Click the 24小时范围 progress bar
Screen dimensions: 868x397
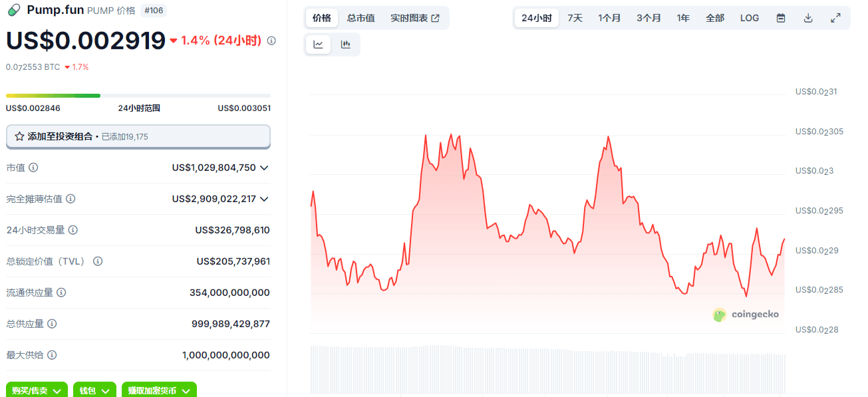[x=138, y=96]
